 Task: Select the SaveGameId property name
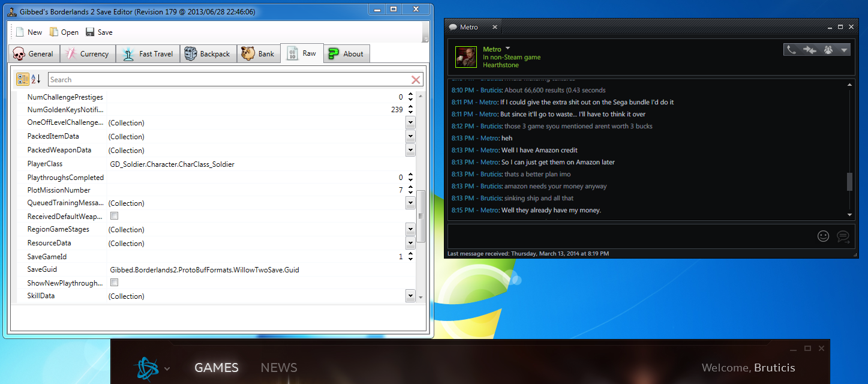click(47, 257)
